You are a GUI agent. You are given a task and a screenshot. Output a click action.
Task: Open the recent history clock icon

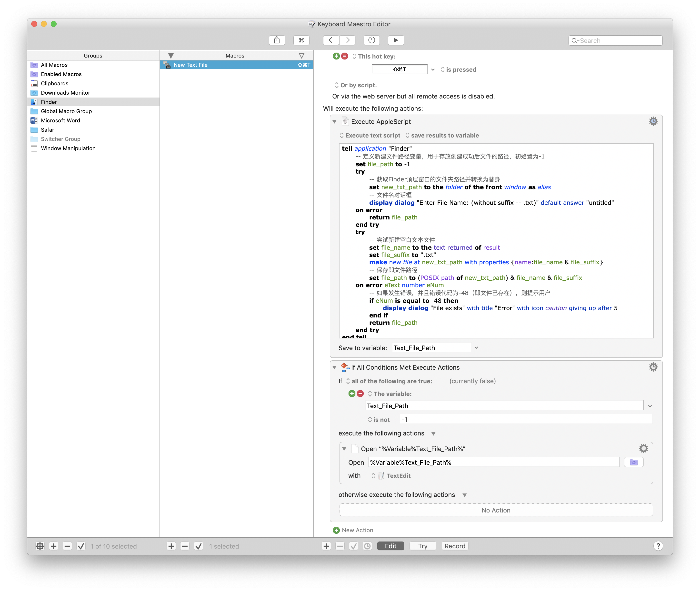point(371,40)
